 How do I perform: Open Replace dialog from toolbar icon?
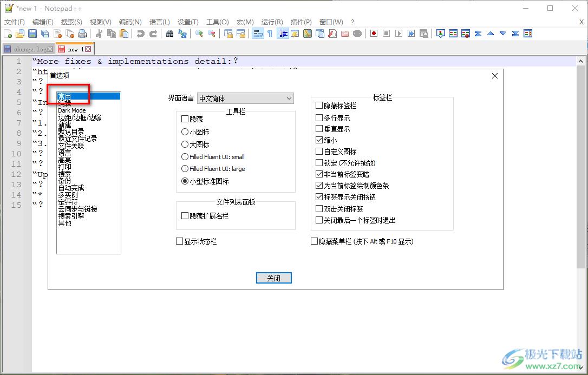click(x=182, y=34)
